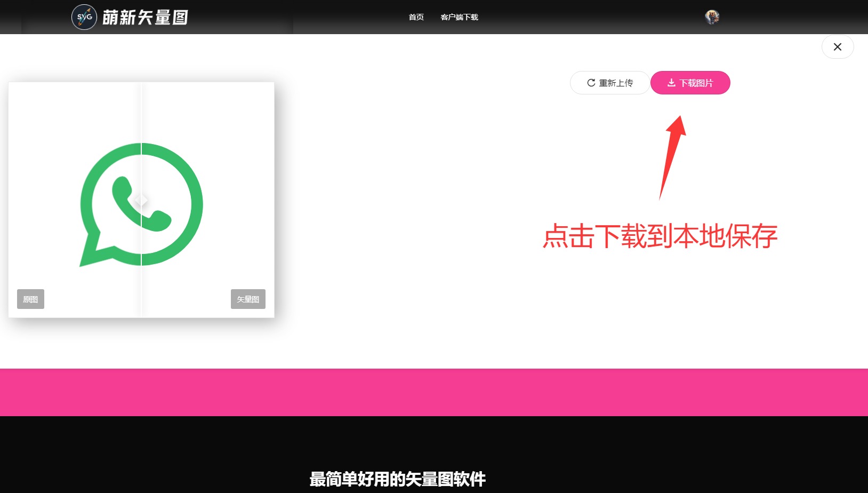Click the red arrow annotation

[x=672, y=155]
